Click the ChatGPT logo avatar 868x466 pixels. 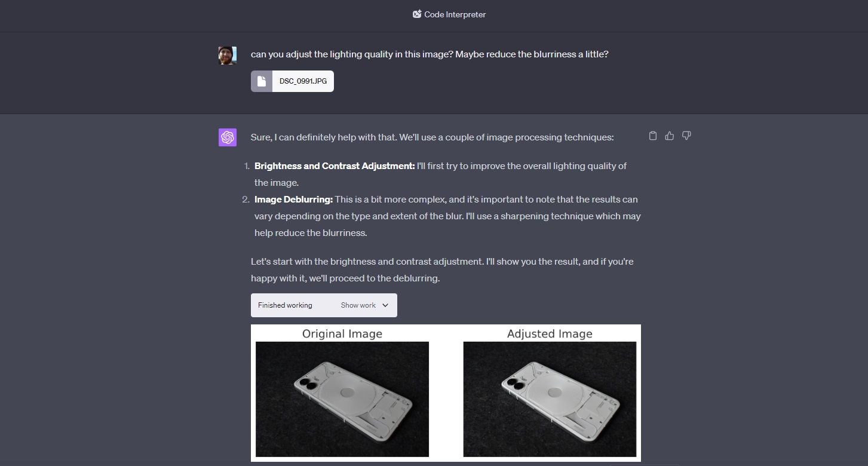point(228,137)
